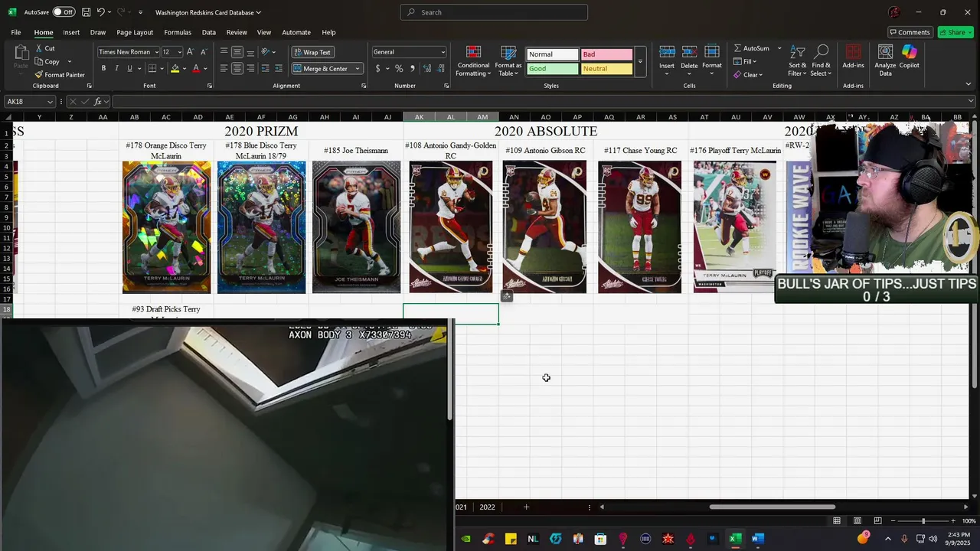
Task: Apply comma style format
Action: [x=413, y=68]
